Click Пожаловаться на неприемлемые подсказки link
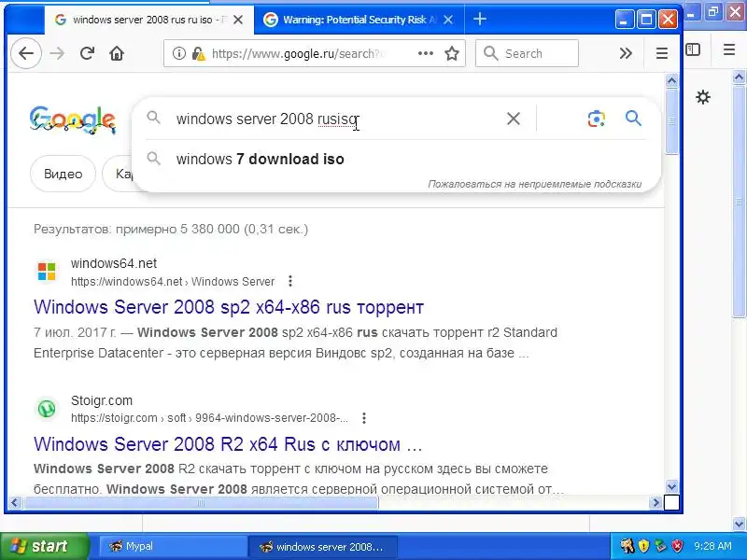The height and width of the screenshot is (560, 747). pyautogui.click(x=534, y=184)
